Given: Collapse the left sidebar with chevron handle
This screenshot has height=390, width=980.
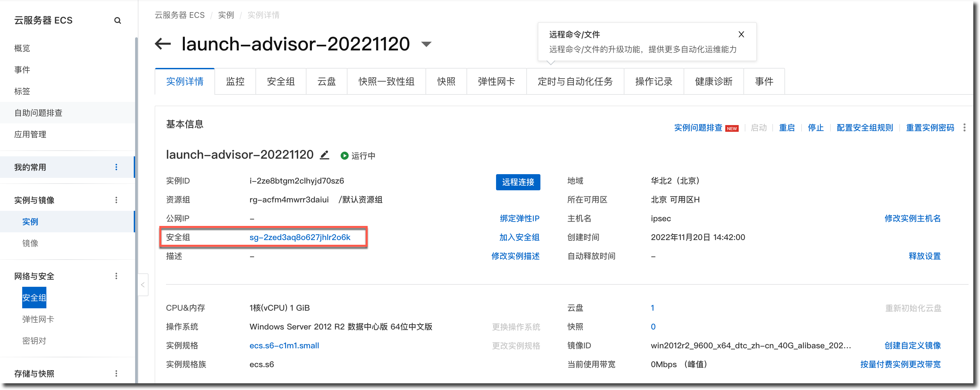Looking at the screenshot, I should tap(142, 285).
